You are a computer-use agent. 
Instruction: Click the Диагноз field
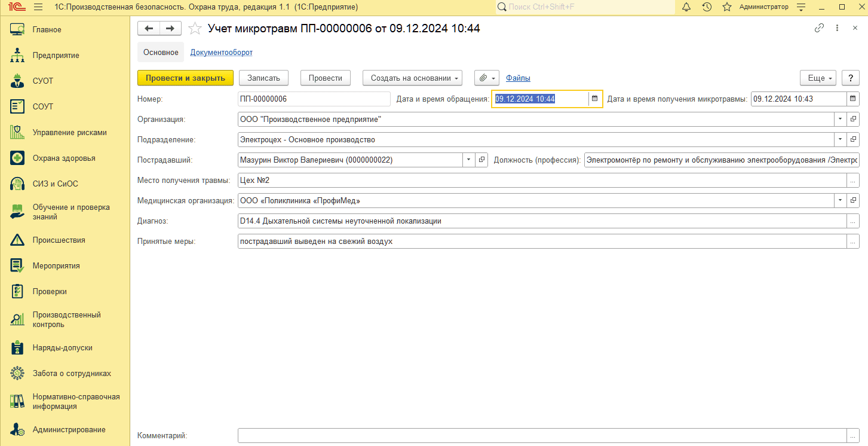point(542,221)
